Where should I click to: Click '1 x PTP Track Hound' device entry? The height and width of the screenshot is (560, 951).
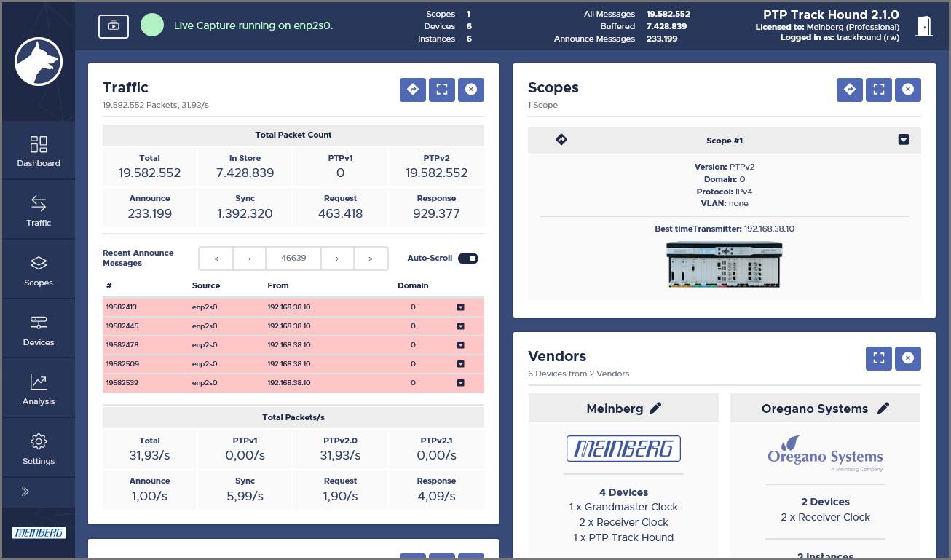point(623,537)
